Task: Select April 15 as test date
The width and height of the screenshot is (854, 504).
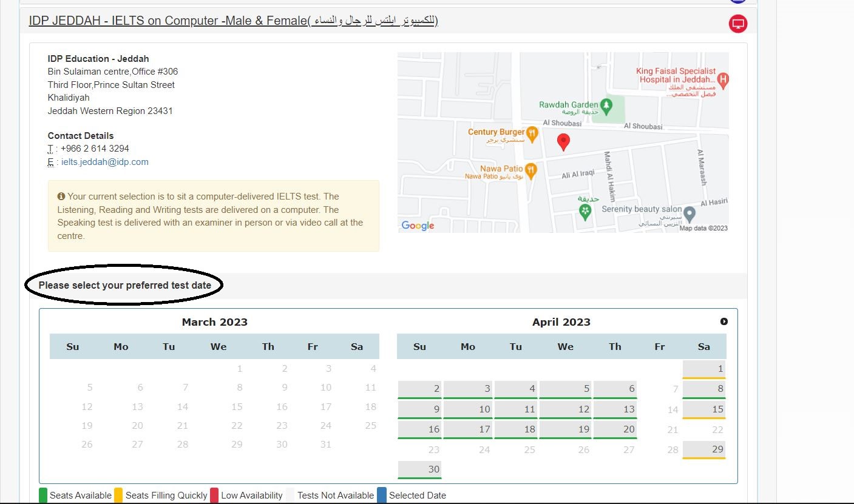Action: click(704, 409)
